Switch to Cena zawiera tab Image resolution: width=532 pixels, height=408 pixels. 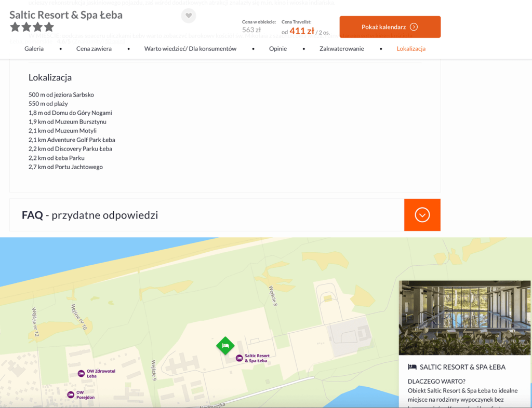click(94, 48)
